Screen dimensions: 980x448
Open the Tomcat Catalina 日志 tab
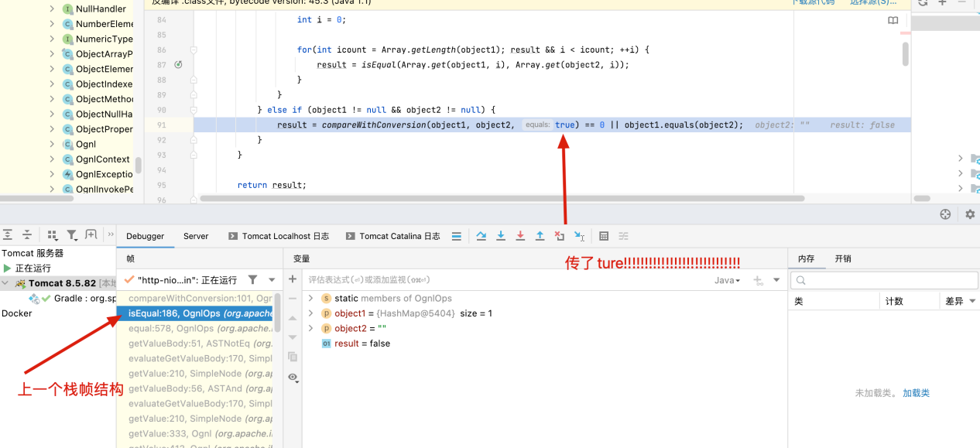coord(392,236)
